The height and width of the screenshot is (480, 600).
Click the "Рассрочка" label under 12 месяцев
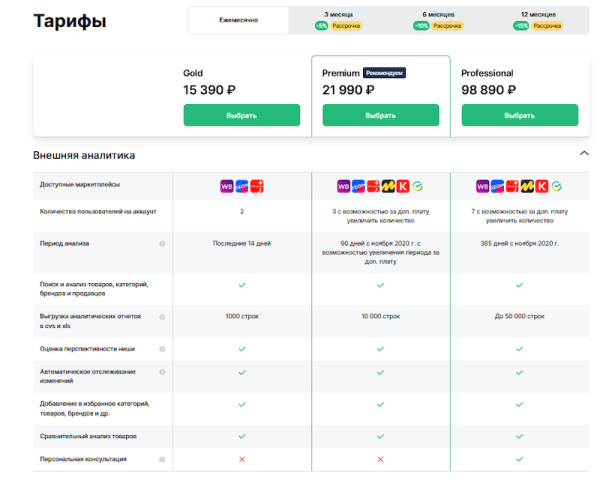pyautogui.click(x=547, y=26)
